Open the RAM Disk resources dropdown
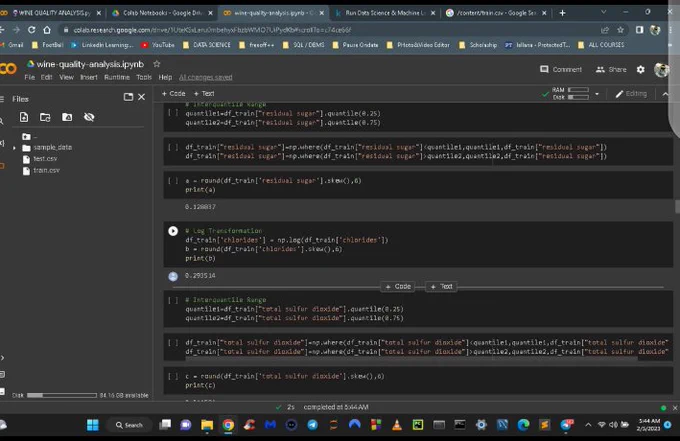 click(597, 94)
